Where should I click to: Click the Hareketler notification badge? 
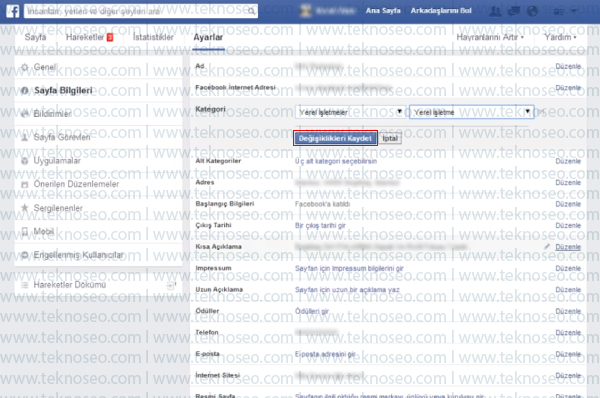(x=110, y=37)
